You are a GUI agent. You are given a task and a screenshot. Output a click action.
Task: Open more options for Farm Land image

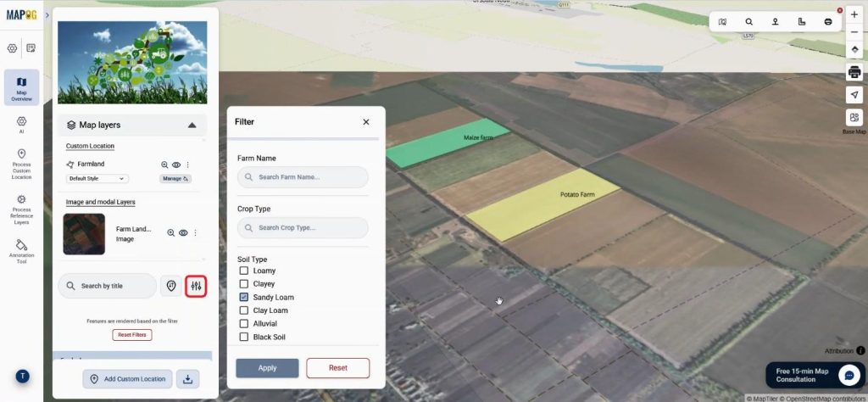point(195,233)
